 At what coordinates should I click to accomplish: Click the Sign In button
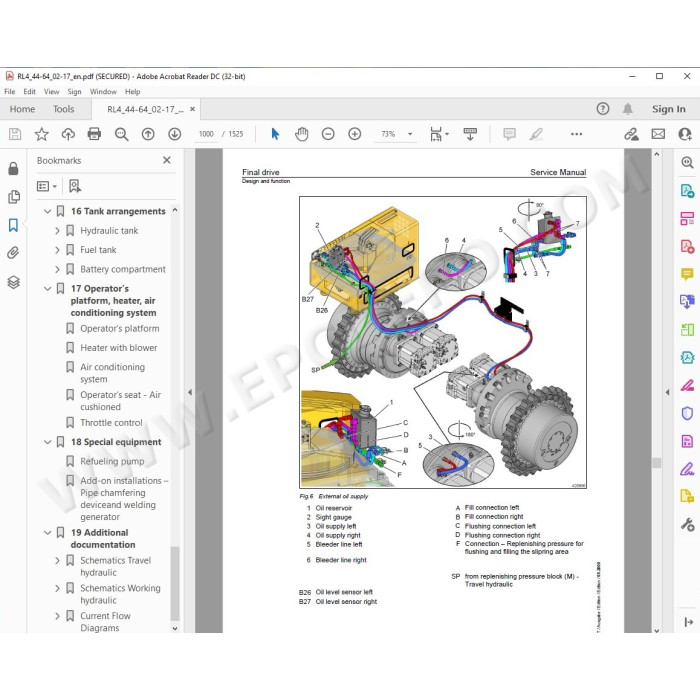668,109
